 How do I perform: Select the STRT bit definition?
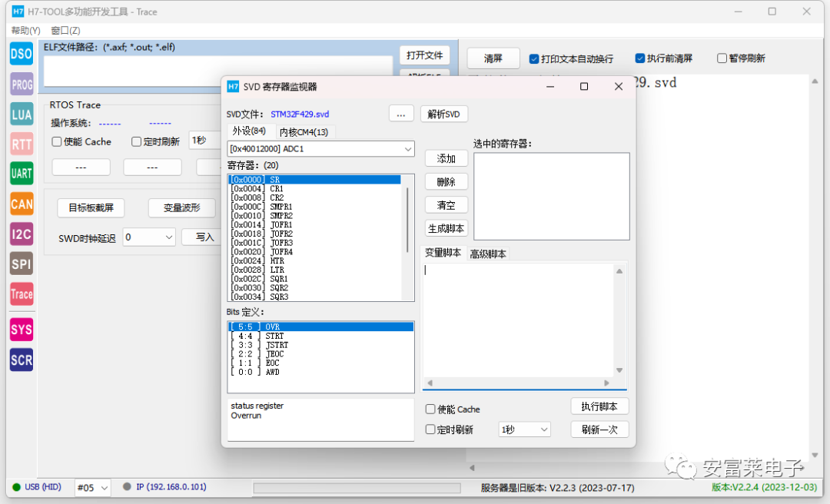320,337
